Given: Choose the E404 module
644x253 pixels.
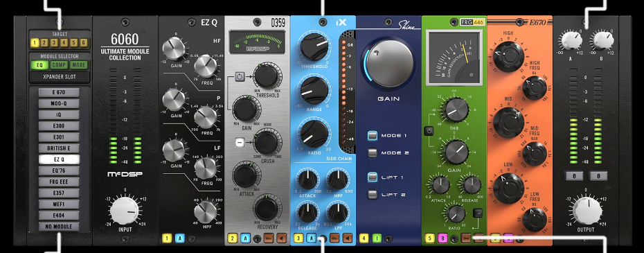Looking at the screenshot, I should [x=59, y=215].
